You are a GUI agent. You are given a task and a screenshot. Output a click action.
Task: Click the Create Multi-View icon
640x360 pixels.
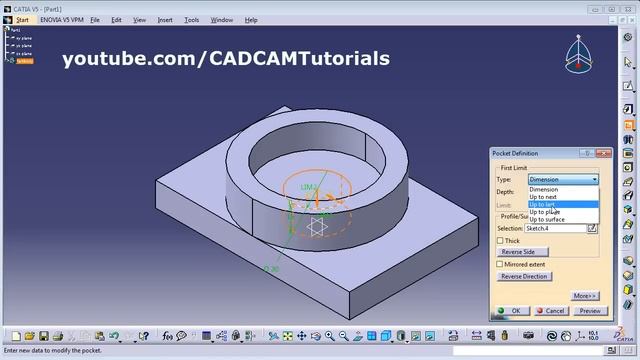tap(371, 336)
